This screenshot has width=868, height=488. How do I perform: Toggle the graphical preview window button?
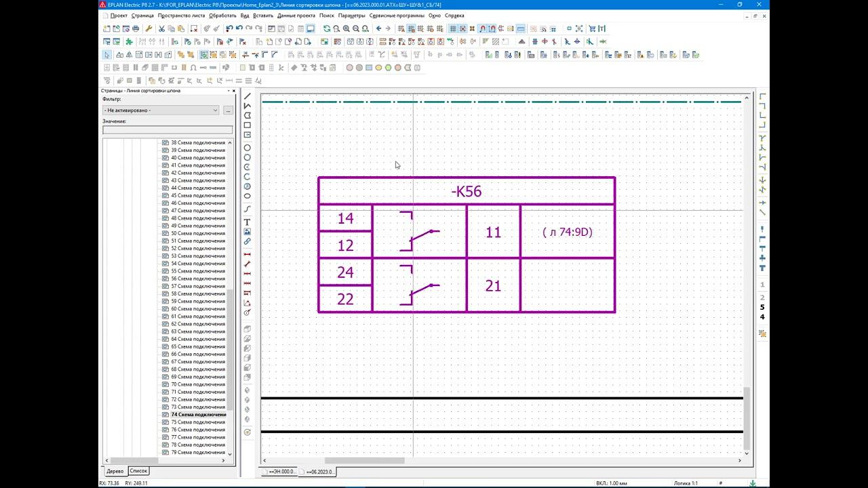pos(310,28)
